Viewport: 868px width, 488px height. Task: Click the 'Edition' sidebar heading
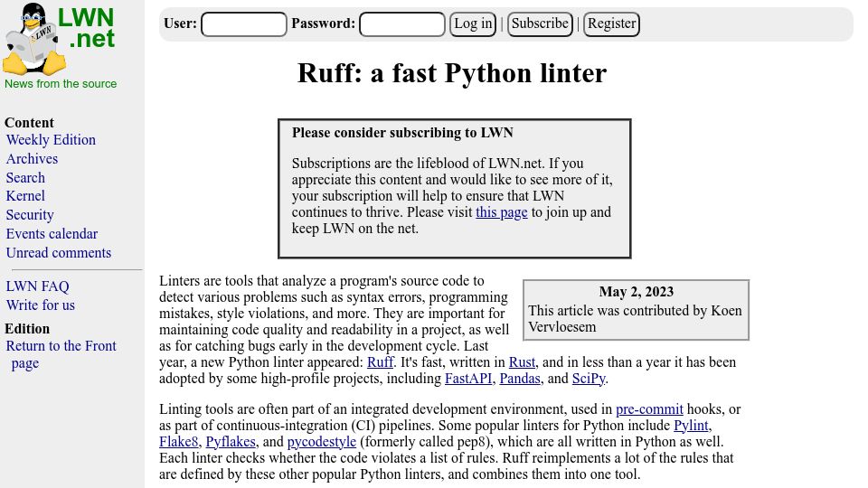click(x=27, y=329)
